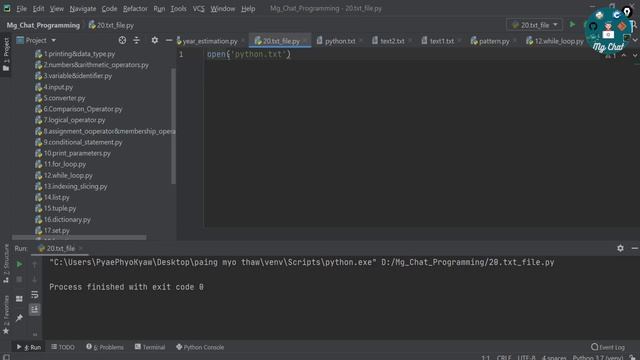Open the Window menu
This screenshot has height=360, width=640.
coord(222,9)
